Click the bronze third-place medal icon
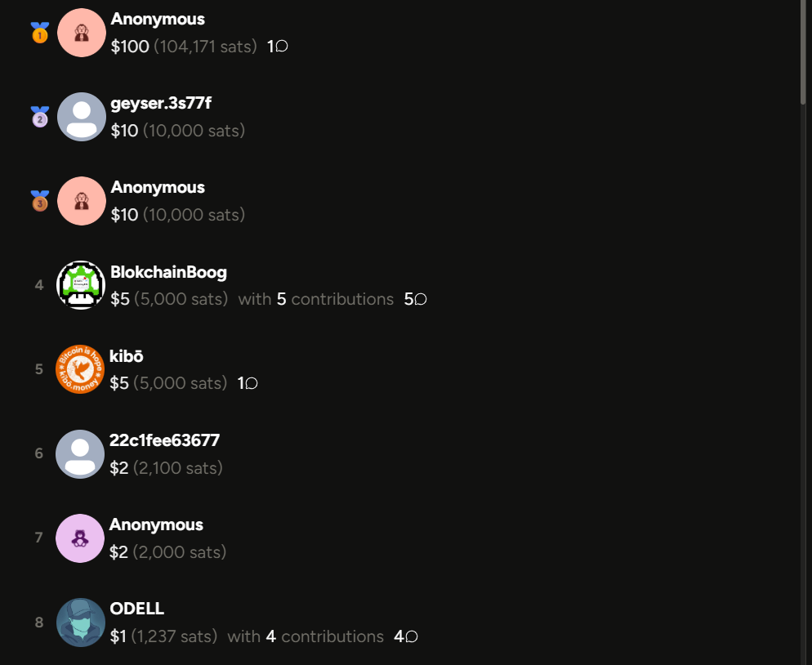The height and width of the screenshot is (665, 812). tap(40, 201)
